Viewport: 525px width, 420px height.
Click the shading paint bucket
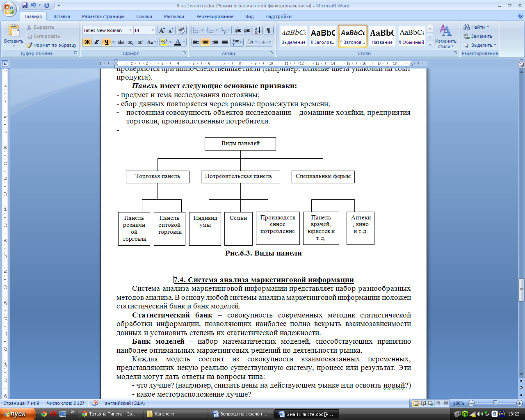tap(250, 42)
